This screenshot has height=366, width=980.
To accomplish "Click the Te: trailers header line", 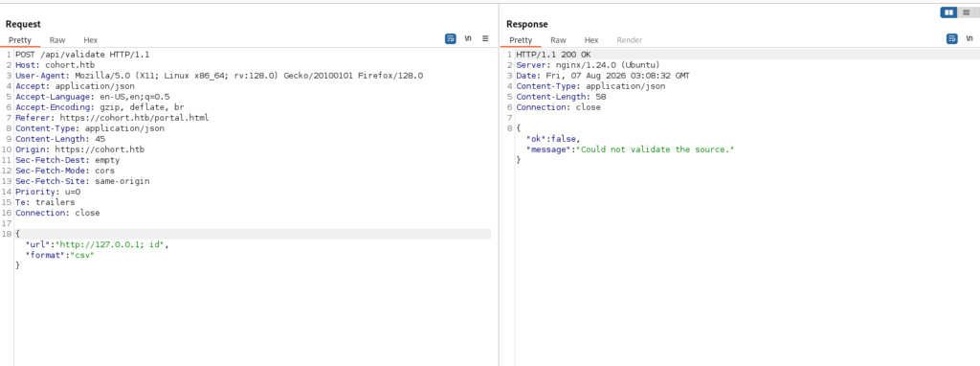I will 45,202.
